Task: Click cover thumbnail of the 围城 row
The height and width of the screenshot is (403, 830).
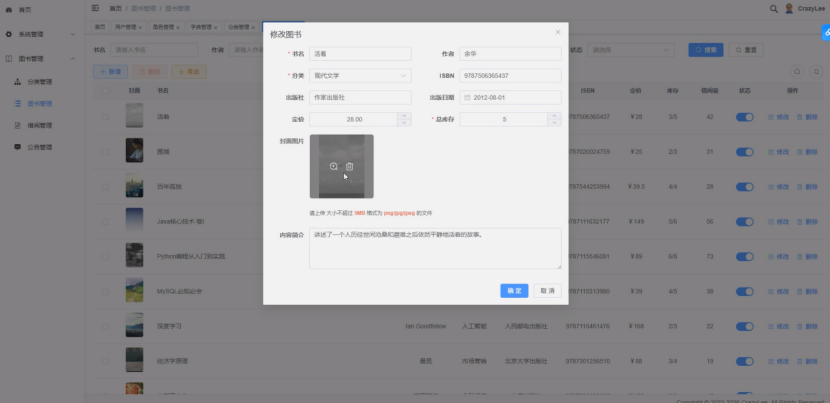Action: tap(134, 150)
